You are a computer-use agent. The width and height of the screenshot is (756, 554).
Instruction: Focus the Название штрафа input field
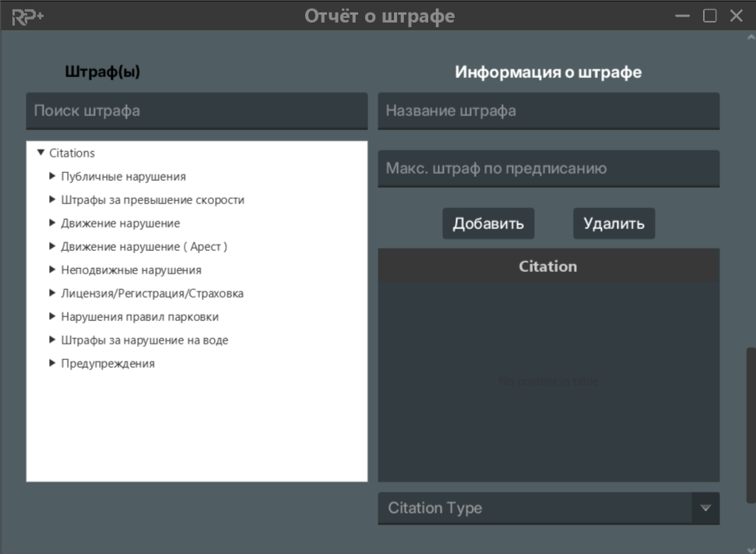[548, 111]
